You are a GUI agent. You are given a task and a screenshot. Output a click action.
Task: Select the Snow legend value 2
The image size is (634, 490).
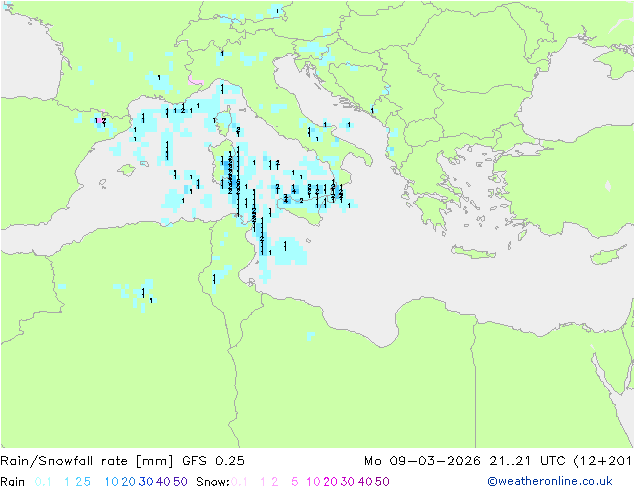point(275,482)
